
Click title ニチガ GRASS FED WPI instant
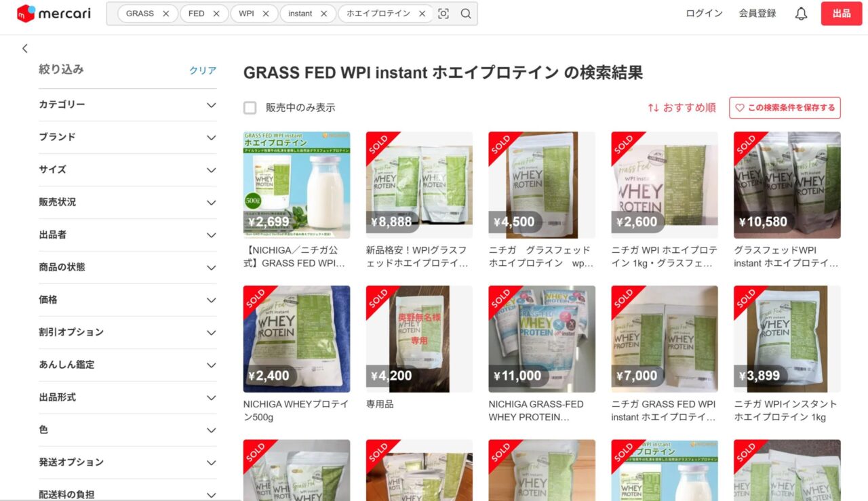664,410
